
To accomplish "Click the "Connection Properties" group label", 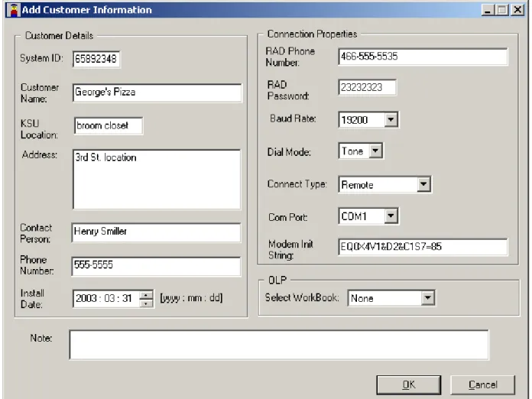I will (312, 34).
